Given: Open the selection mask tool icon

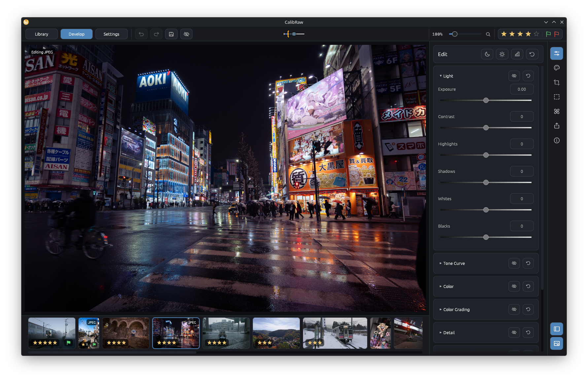Looking at the screenshot, I should pyautogui.click(x=557, y=97).
